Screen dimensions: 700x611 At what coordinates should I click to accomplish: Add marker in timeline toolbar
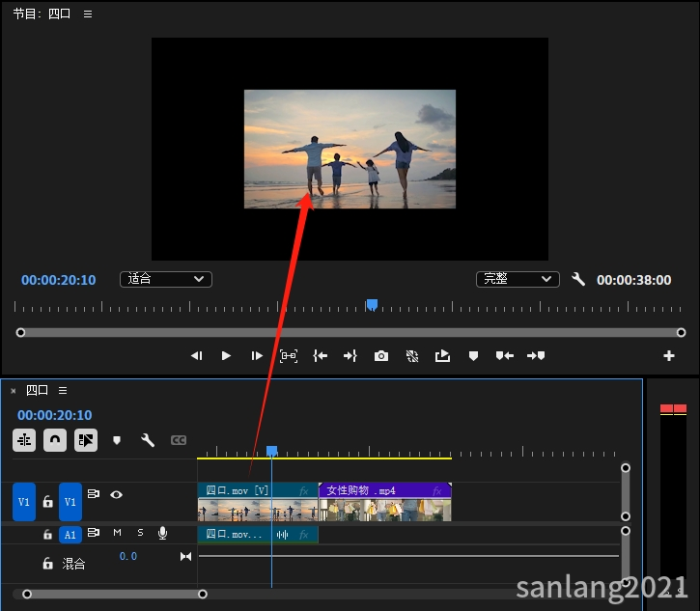pyautogui.click(x=117, y=440)
